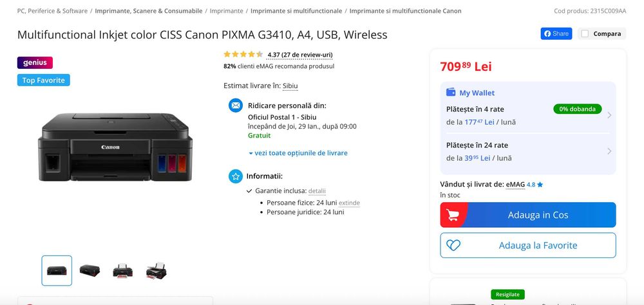Image resolution: width=644 pixels, height=305 pixels.
Task: Click the Informatii star badge icon
Action: (x=236, y=176)
